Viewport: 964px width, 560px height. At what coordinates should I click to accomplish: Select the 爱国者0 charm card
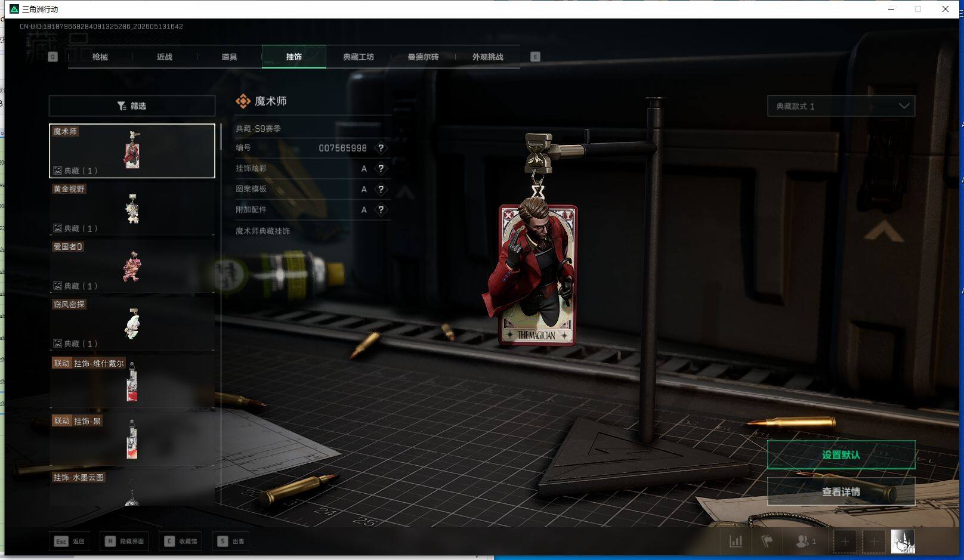pos(132,266)
